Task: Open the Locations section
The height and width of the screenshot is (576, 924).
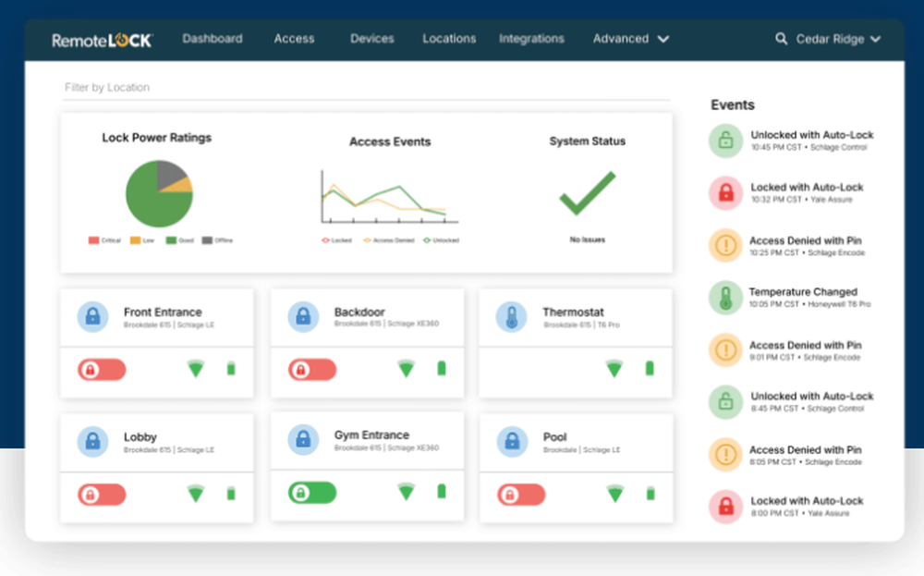Action: (x=449, y=39)
